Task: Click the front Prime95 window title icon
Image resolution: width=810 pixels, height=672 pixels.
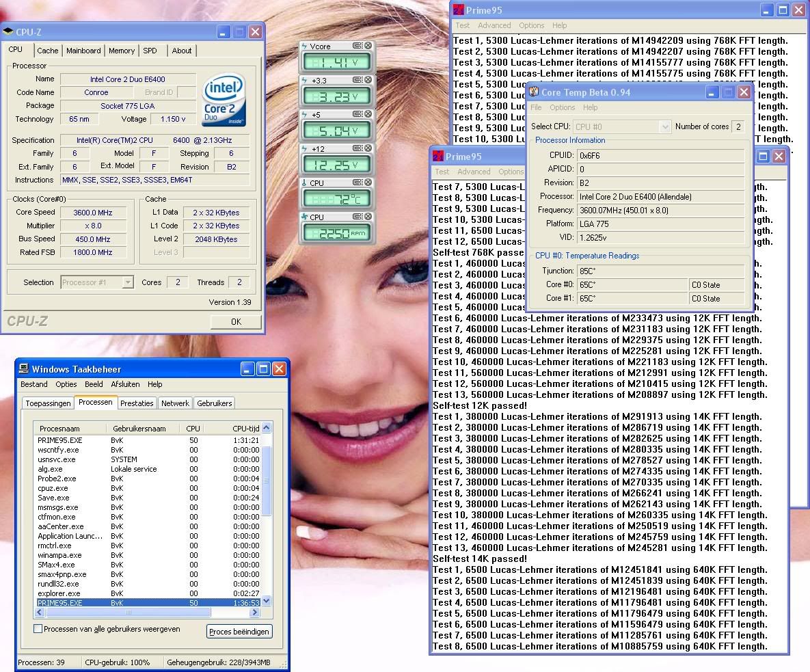Action: (x=438, y=156)
